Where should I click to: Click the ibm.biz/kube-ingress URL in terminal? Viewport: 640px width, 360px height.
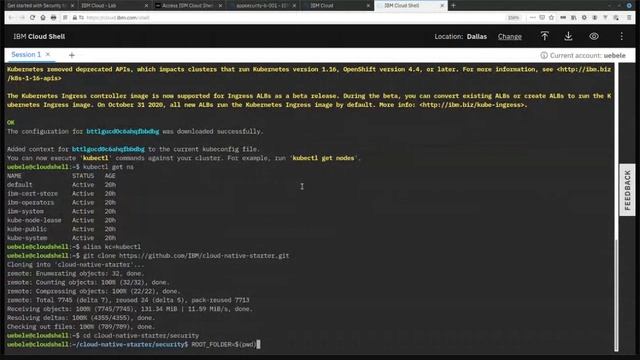pos(473,105)
